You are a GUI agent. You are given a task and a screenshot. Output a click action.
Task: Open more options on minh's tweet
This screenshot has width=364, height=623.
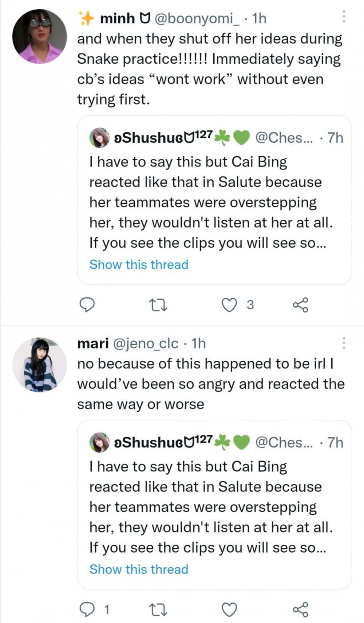click(x=344, y=17)
